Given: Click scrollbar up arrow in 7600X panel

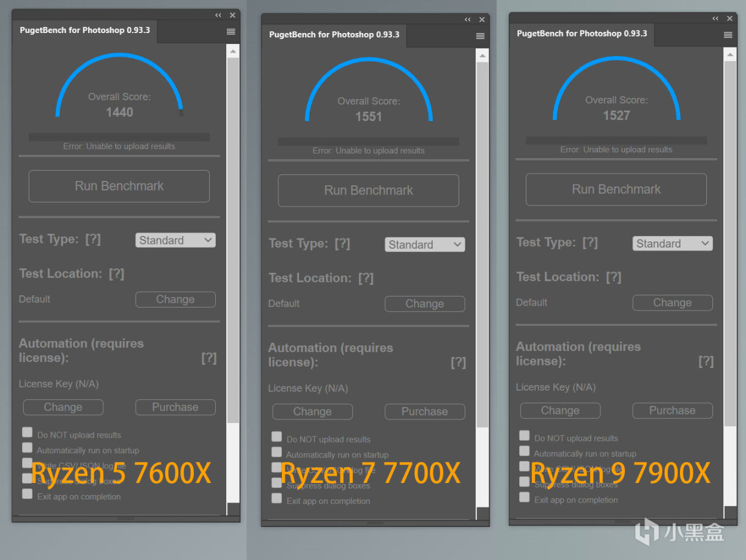Looking at the screenshot, I should coord(233,51).
